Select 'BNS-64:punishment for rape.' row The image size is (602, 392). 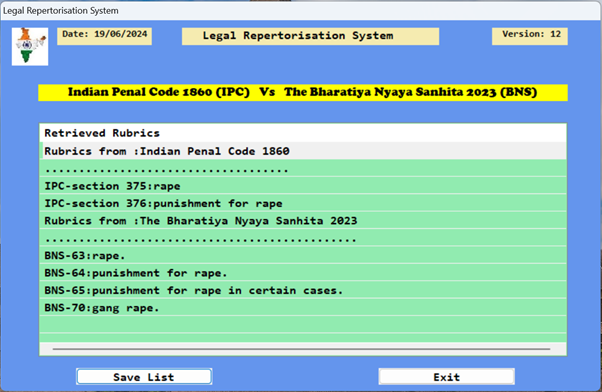click(x=303, y=273)
